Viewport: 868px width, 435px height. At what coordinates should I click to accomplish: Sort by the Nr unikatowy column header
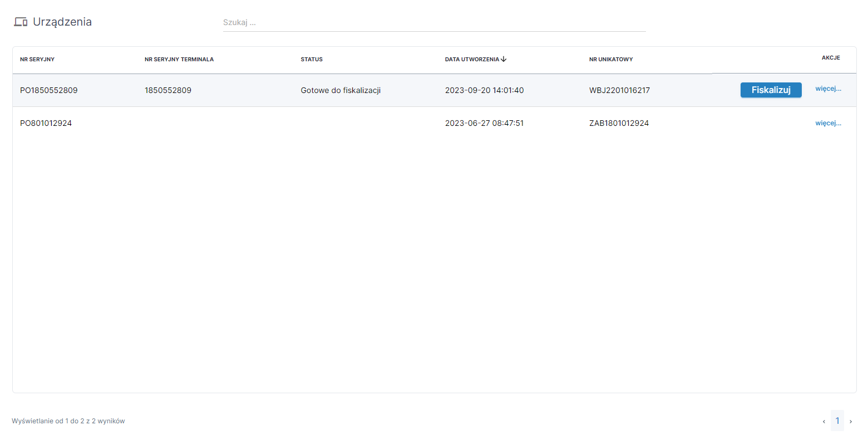[611, 59]
